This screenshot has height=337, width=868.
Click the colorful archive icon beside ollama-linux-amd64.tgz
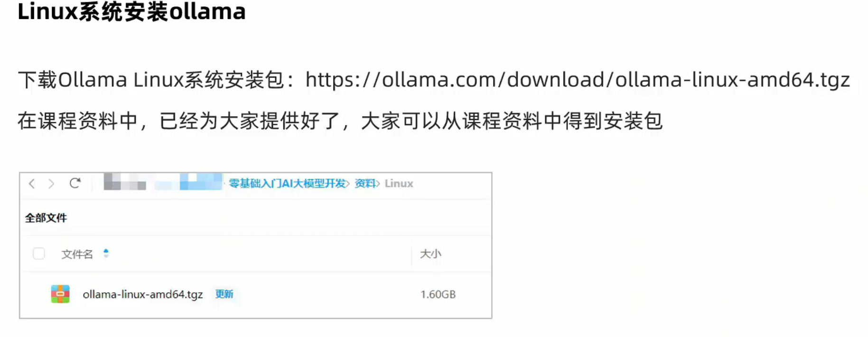(x=60, y=294)
